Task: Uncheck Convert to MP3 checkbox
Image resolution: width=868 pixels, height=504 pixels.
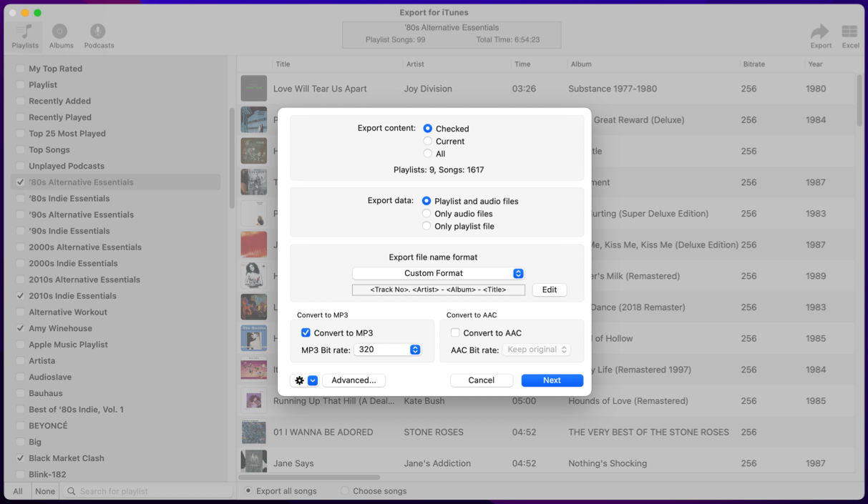Action: (x=306, y=333)
